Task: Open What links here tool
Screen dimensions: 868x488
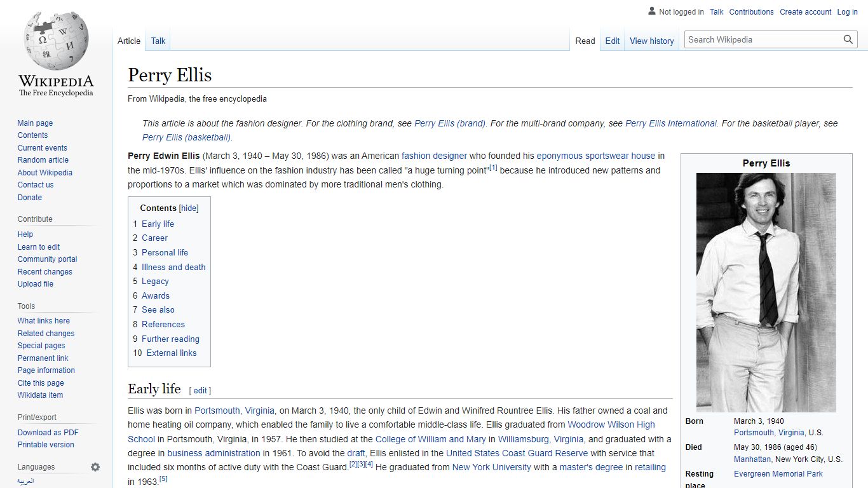Action: [43, 321]
